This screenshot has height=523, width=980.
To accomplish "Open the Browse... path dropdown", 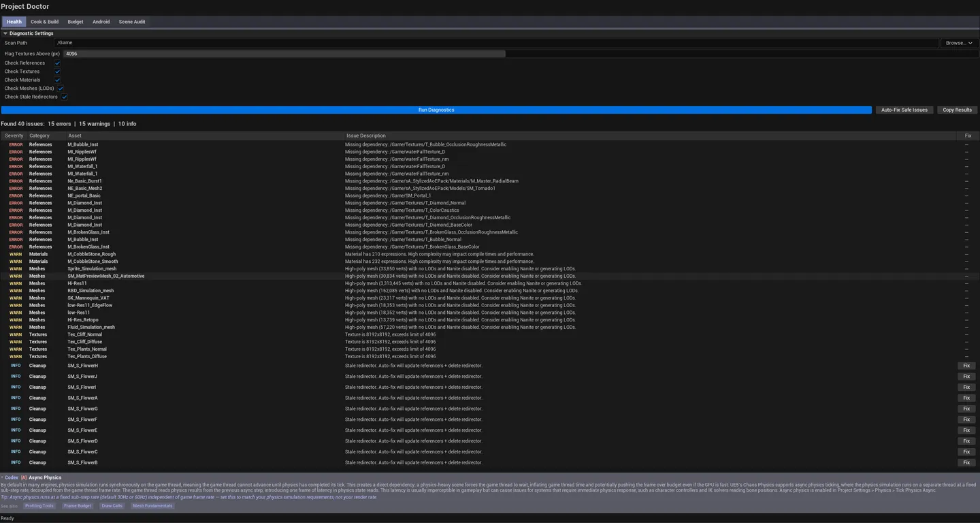I will pyautogui.click(x=959, y=43).
